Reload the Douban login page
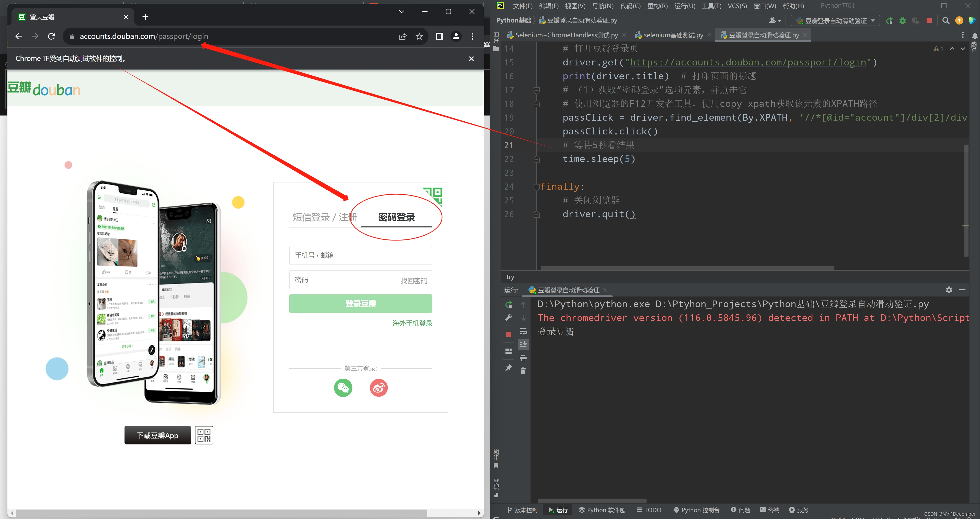This screenshot has height=519, width=980. [51, 36]
